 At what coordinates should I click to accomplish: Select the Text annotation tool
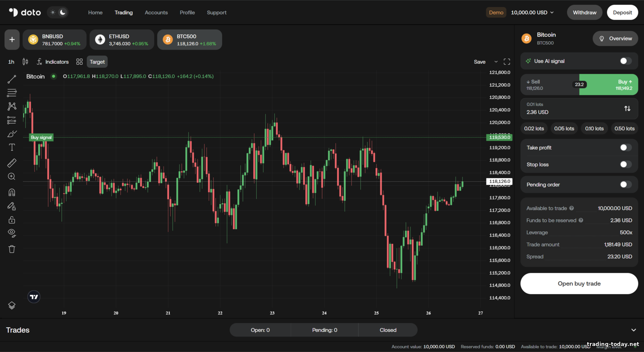pos(12,148)
